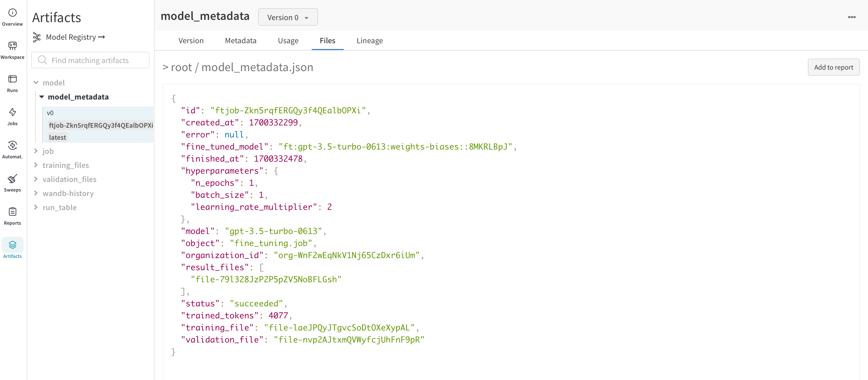Open the Usage tab
This screenshot has height=380, width=868.
288,40
